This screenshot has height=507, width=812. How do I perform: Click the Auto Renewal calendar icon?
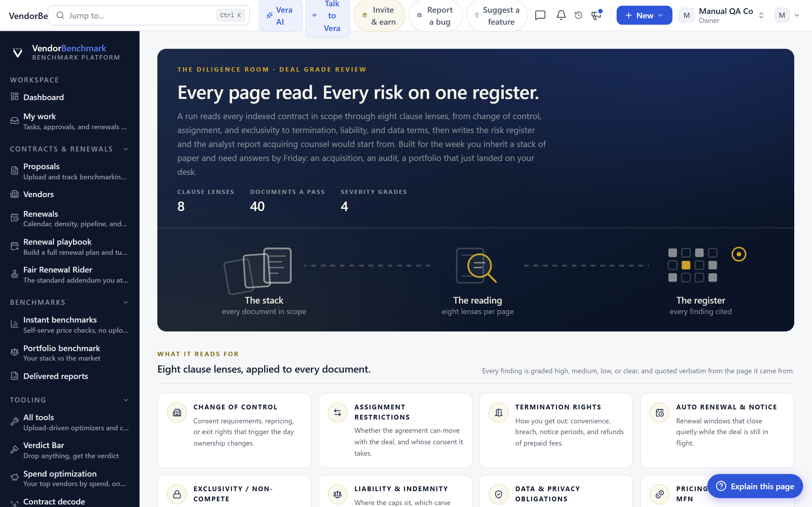pyautogui.click(x=660, y=413)
